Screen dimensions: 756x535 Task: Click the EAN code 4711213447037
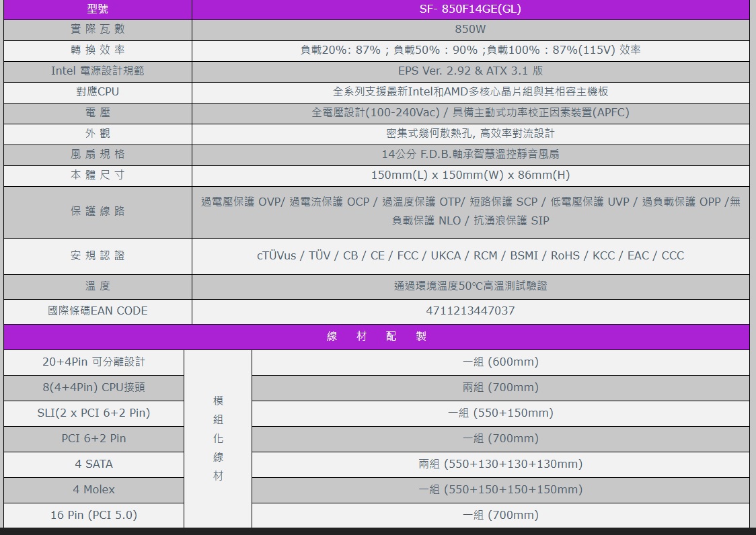pos(470,311)
